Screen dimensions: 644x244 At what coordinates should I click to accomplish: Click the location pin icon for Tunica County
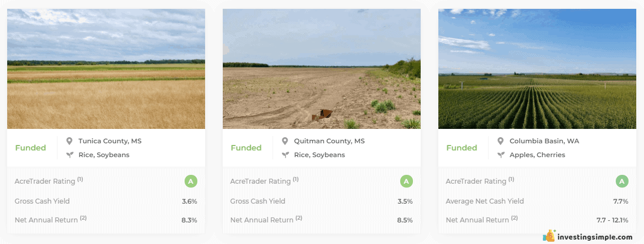point(70,141)
